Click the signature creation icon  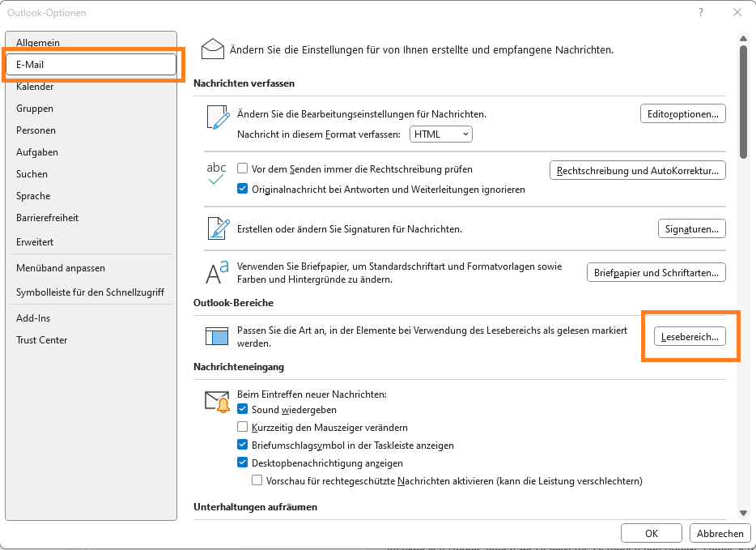click(217, 228)
